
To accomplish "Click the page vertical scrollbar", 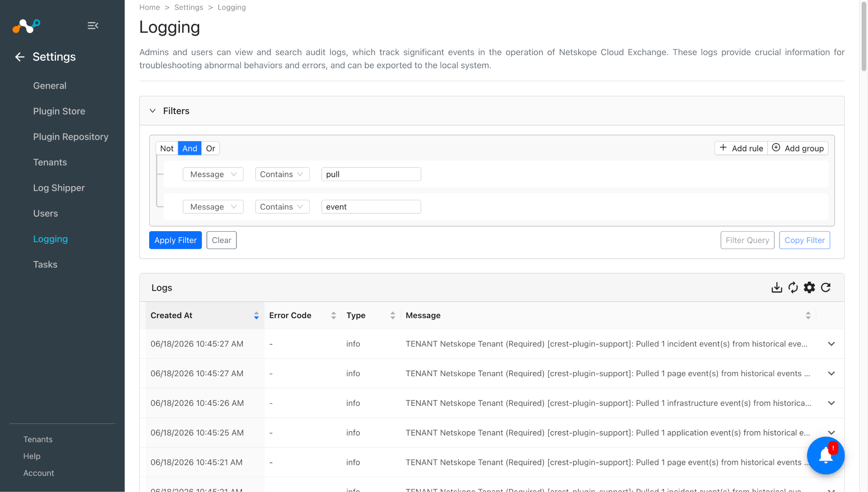I will [864, 36].
